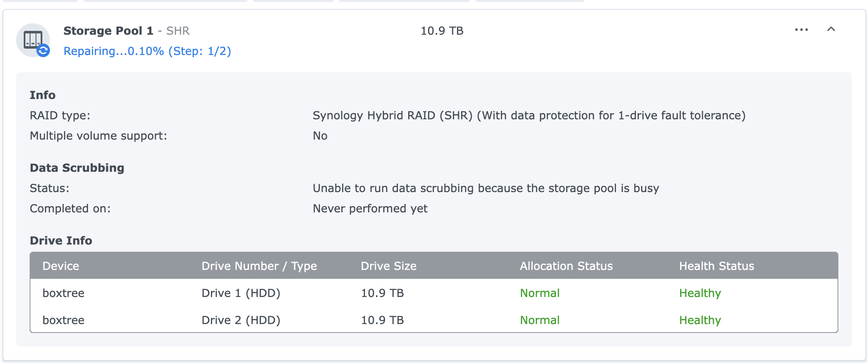This screenshot has width=868, height=363.
Task: Click the Repairing progress status text
Action: 147,51
